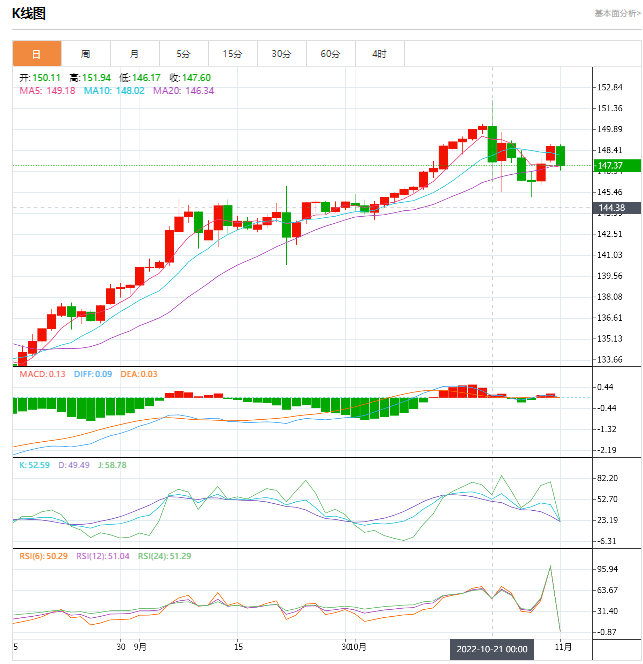Open the 15分 interval tab
This screenshot has width=643, height=664.
[x=233, y=54]
